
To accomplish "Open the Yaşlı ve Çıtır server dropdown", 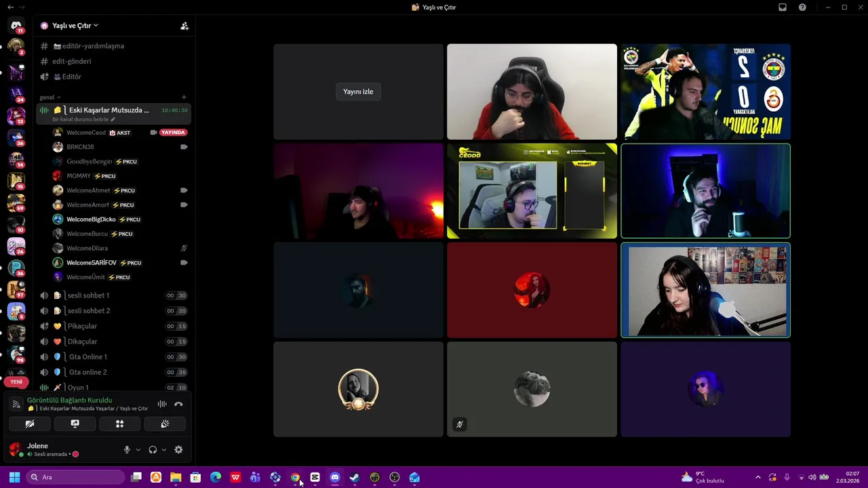I will (x=75, y=26).
